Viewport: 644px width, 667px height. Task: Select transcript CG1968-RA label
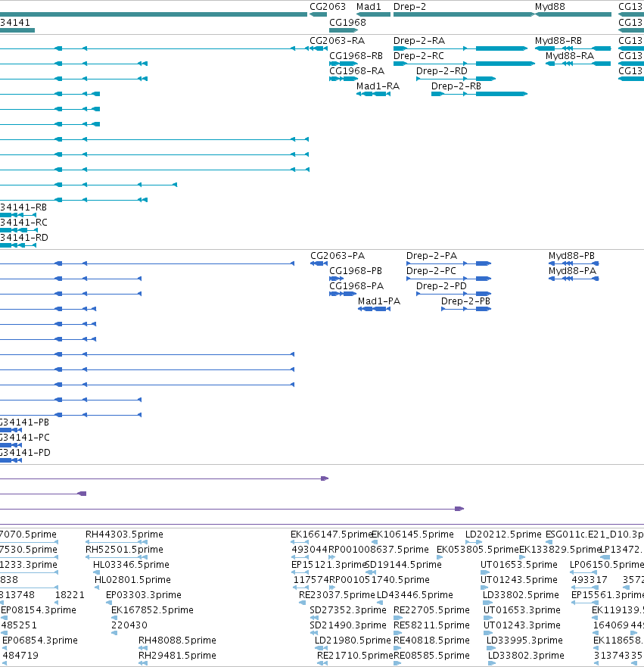pos(356,71)
